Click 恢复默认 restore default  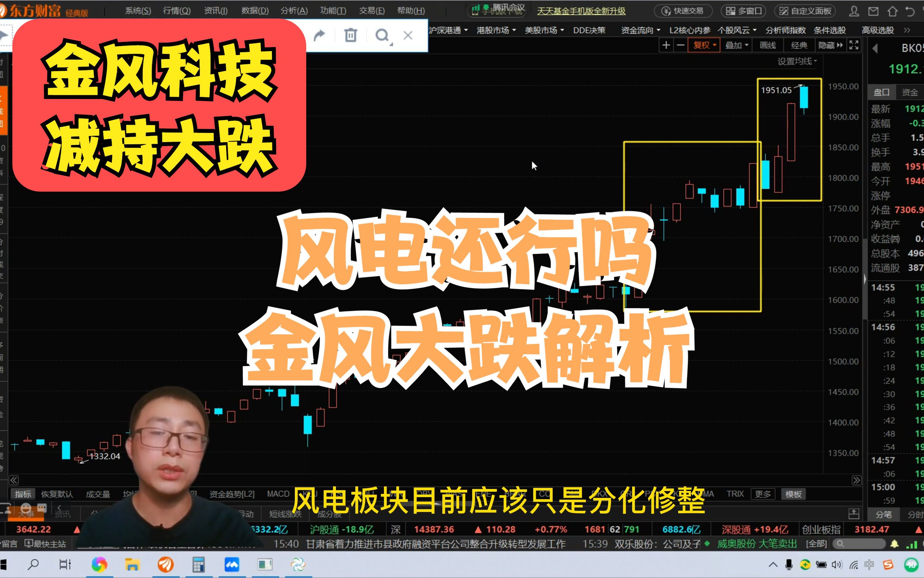(x=57, y=494)
